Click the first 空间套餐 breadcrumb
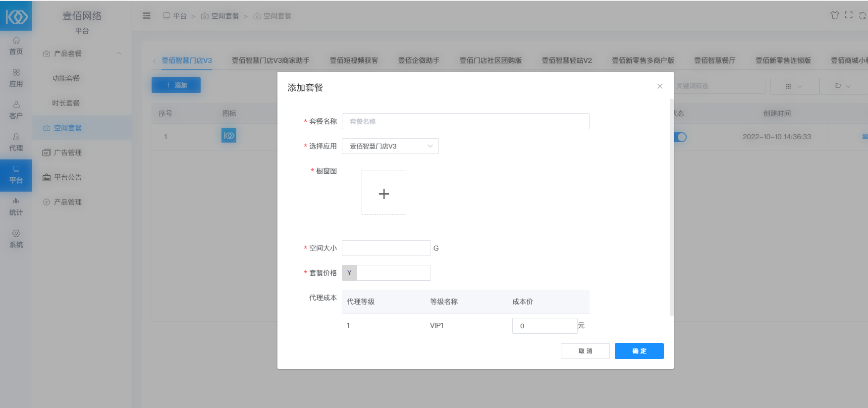The height and width of the screenshot is (408, 868). click(220, 16)
